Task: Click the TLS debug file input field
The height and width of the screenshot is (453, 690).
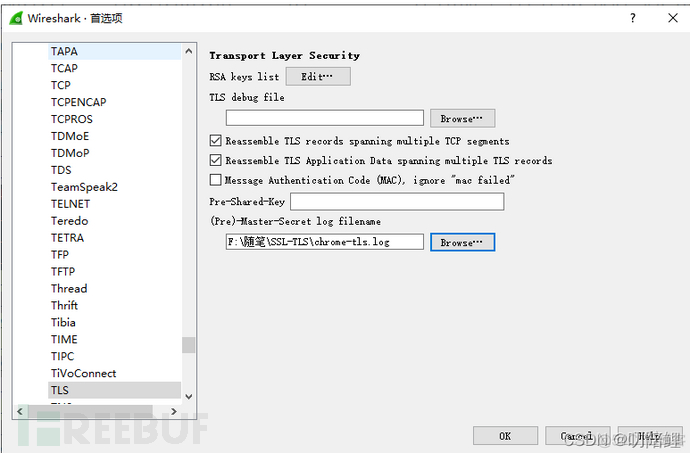Action: point(325,118)
